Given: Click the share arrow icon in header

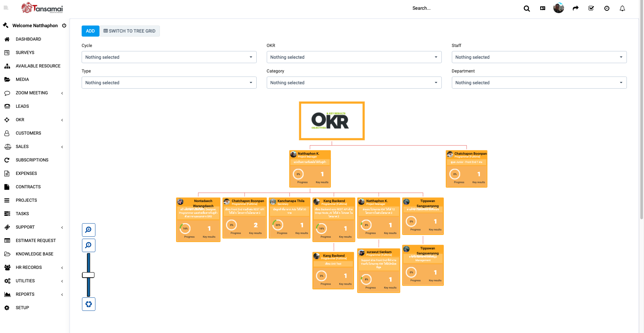Looking at the screenshot, I should click(x=575, y=8).
